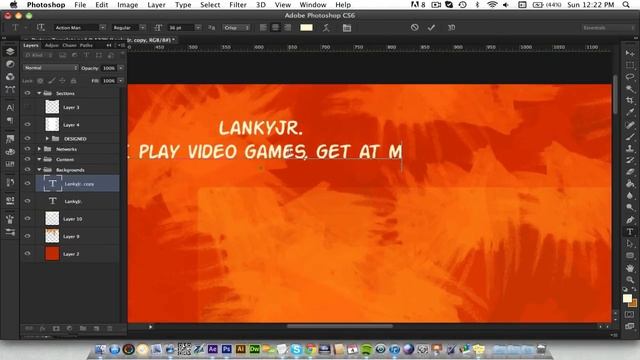Expand the DESIGNED layer group
640x360 pixels.
click(x=47, y=138)
